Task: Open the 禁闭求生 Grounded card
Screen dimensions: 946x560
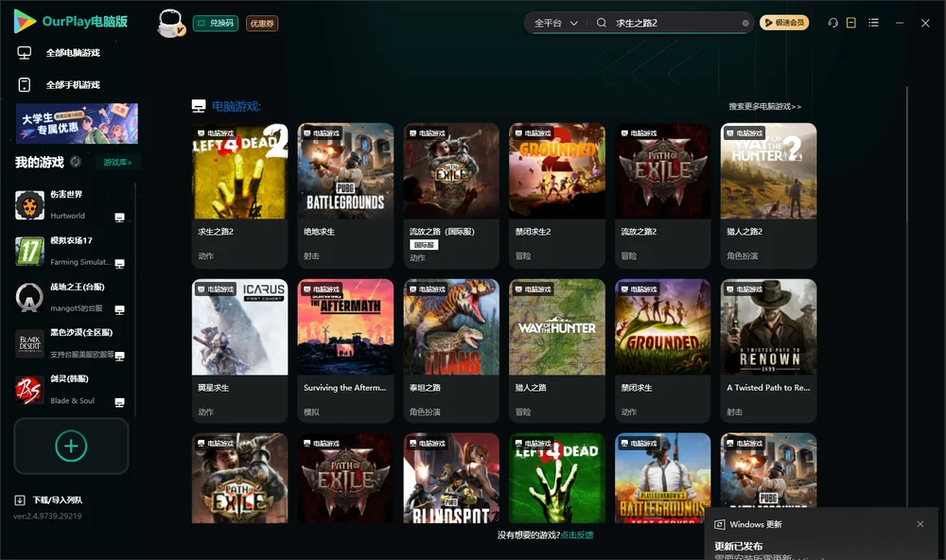Action: (663, 351)
